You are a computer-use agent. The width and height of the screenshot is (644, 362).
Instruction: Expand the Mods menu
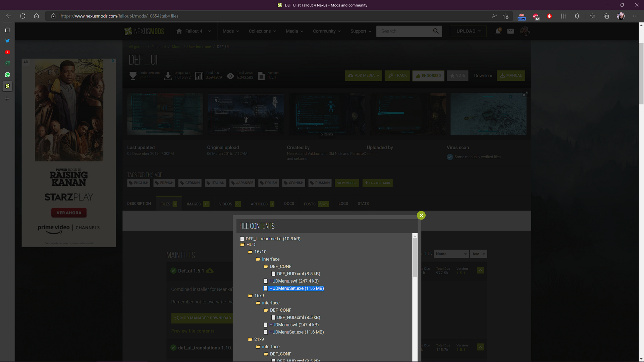point(231,31)
